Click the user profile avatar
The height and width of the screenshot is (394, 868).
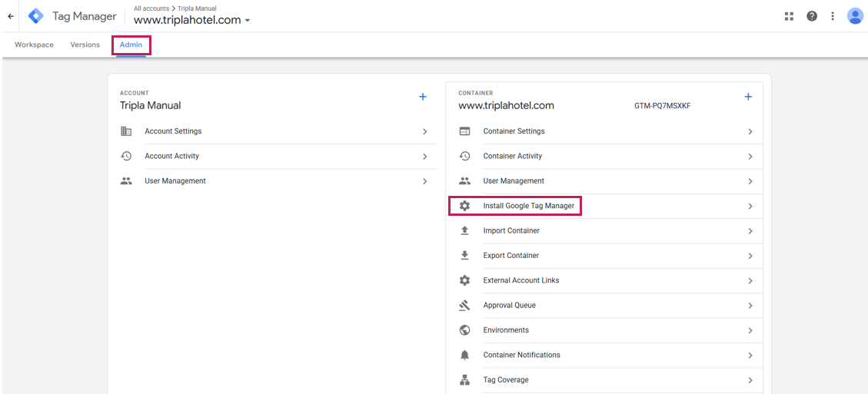855,16
